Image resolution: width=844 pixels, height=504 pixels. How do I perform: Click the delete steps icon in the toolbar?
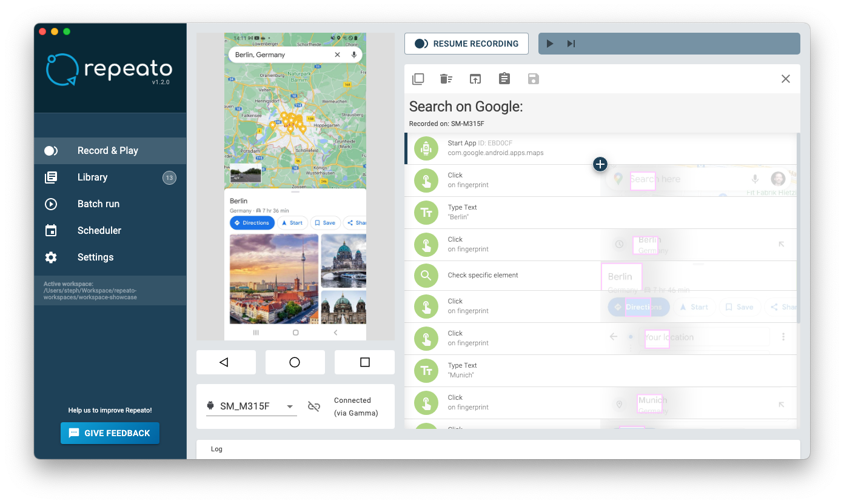446,79
